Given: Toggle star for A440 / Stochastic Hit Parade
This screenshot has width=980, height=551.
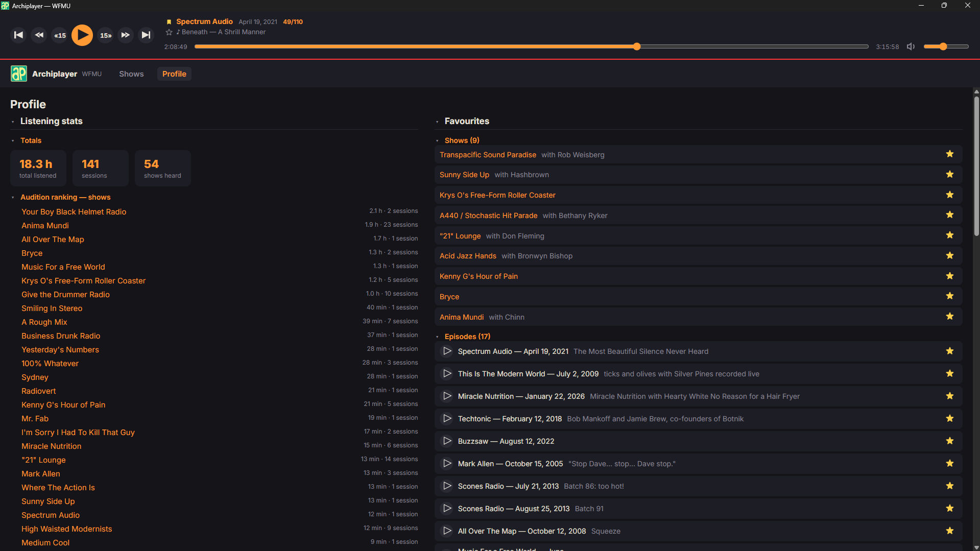Looking at the screenshot, I should point(950,215).
